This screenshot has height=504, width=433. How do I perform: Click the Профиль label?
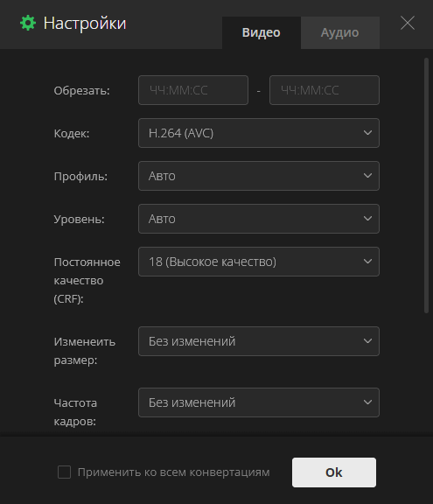[x=80, y=177]
